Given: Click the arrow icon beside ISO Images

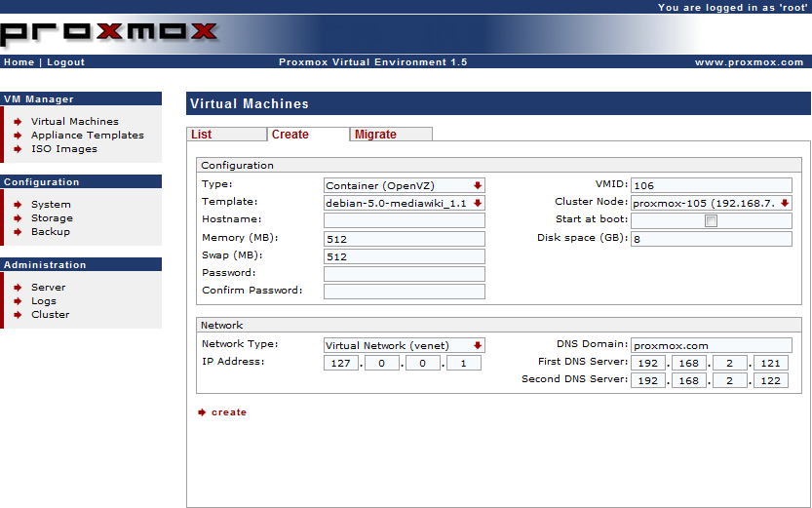Looking at the screenshot, I should point(19,149).
